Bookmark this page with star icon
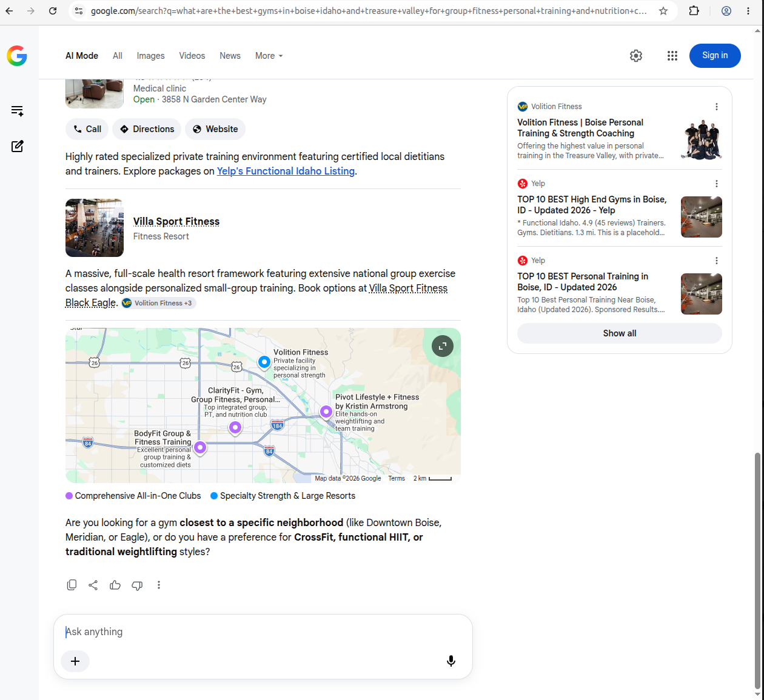Screen dimensions: 764x700 (x=663, y=11)
